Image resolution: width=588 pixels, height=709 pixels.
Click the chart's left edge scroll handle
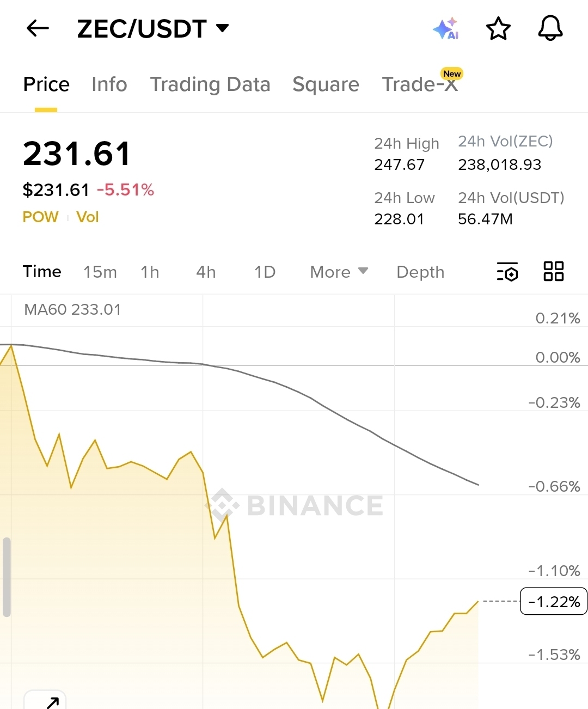7,577
